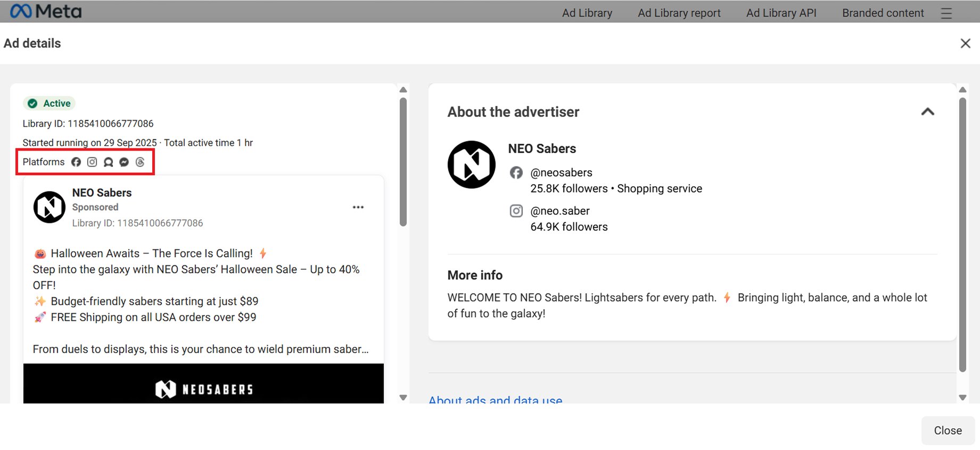Screen dimensions: 980x450
Task: Click the Instagram icon beside @neo.saber
Action: click(516, 211)
